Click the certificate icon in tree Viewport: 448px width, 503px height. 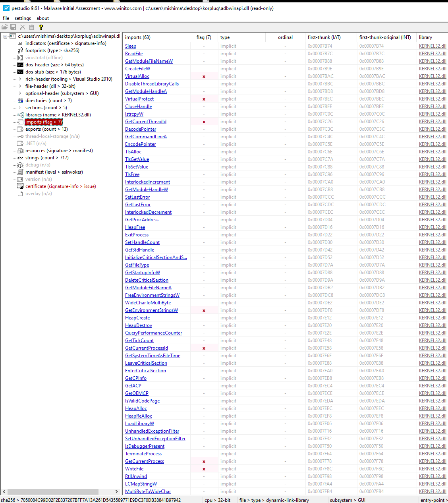click(x=20, y=186)
